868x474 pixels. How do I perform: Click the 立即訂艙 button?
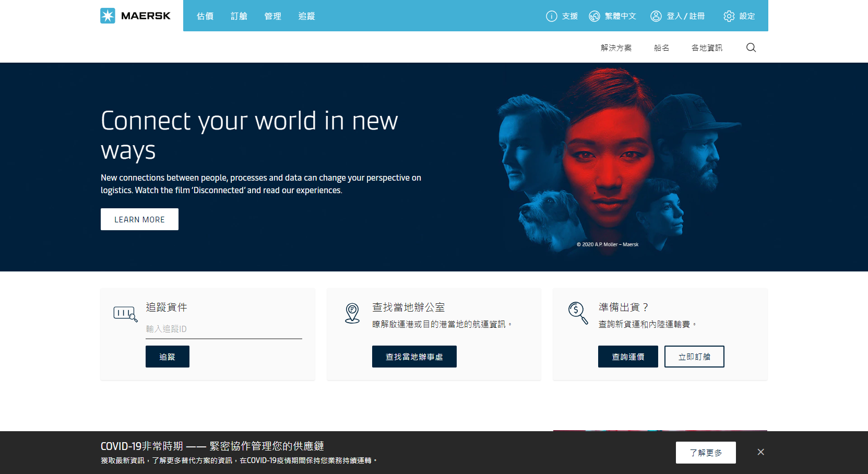[x=694, y=357]
